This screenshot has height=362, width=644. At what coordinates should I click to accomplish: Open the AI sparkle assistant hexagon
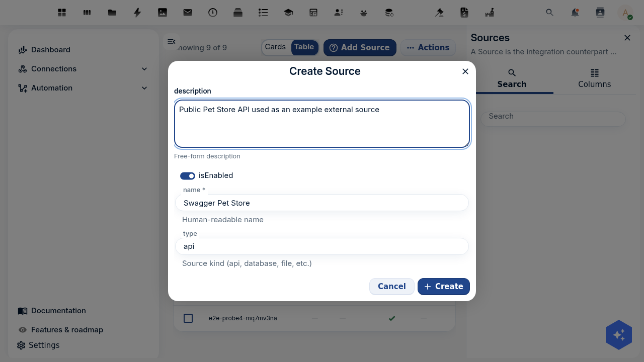[619, 335]
